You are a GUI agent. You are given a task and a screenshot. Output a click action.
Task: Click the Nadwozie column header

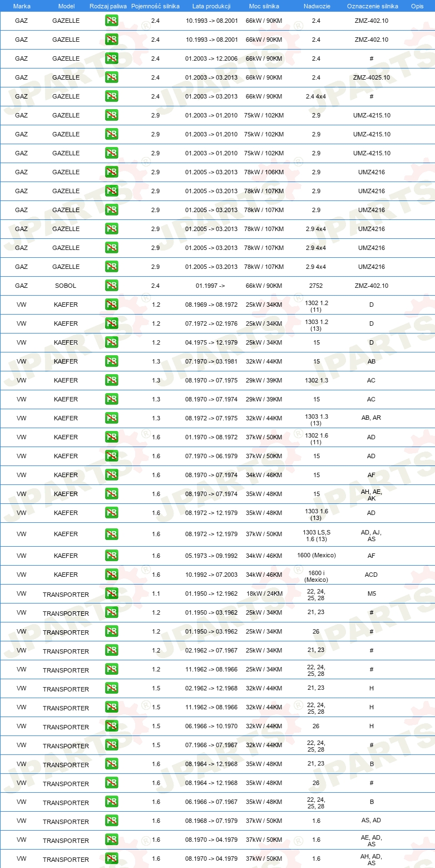click(x=317, y=6)
